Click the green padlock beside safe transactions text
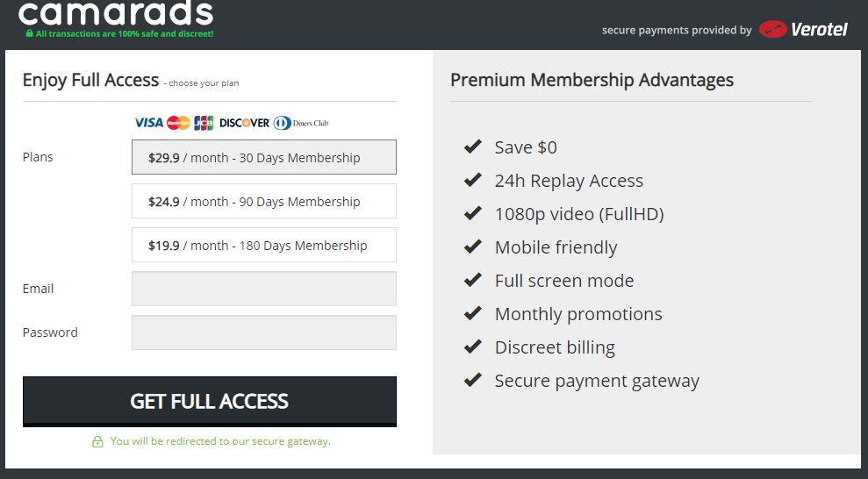 click(29, 33)
